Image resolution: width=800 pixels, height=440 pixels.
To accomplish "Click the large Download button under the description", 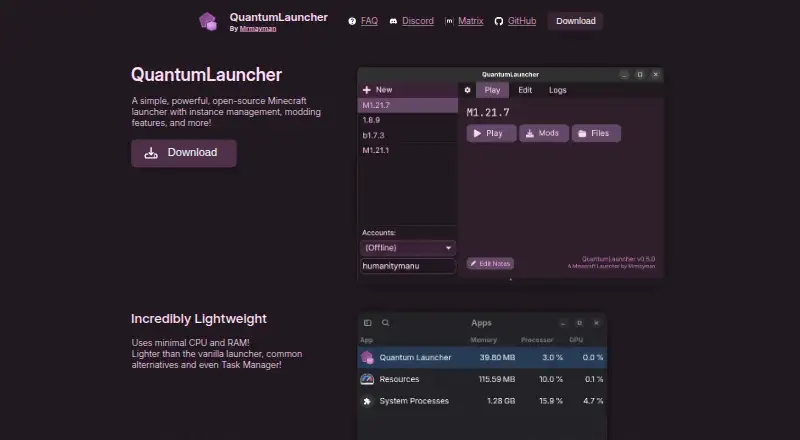I will pos(184,153).
